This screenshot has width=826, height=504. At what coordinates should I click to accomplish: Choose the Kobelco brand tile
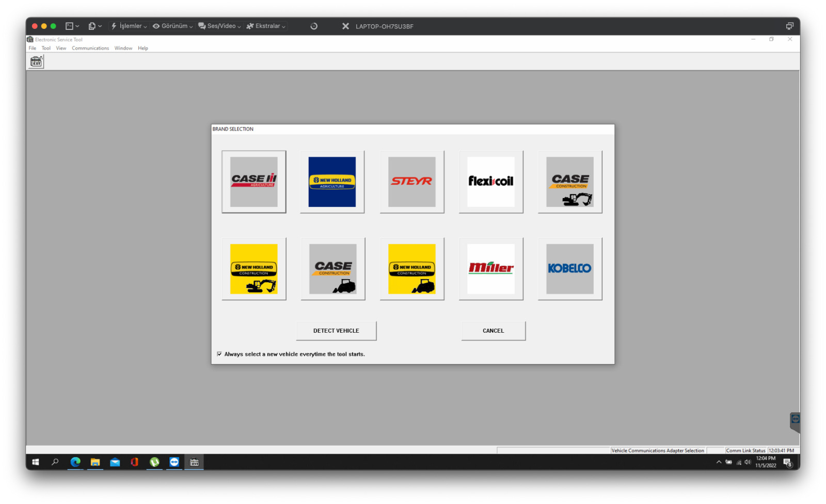pos(570,269)
